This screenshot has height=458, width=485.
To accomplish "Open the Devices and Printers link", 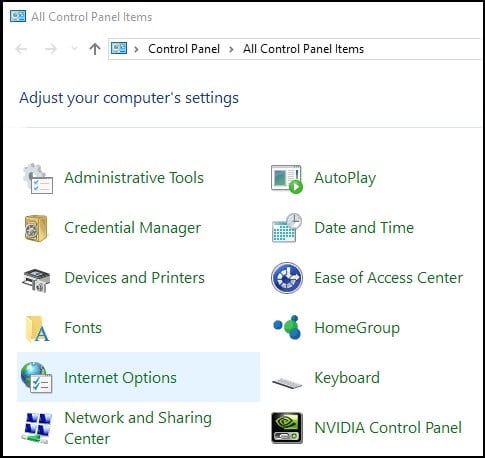I will [x=134, y=278].
